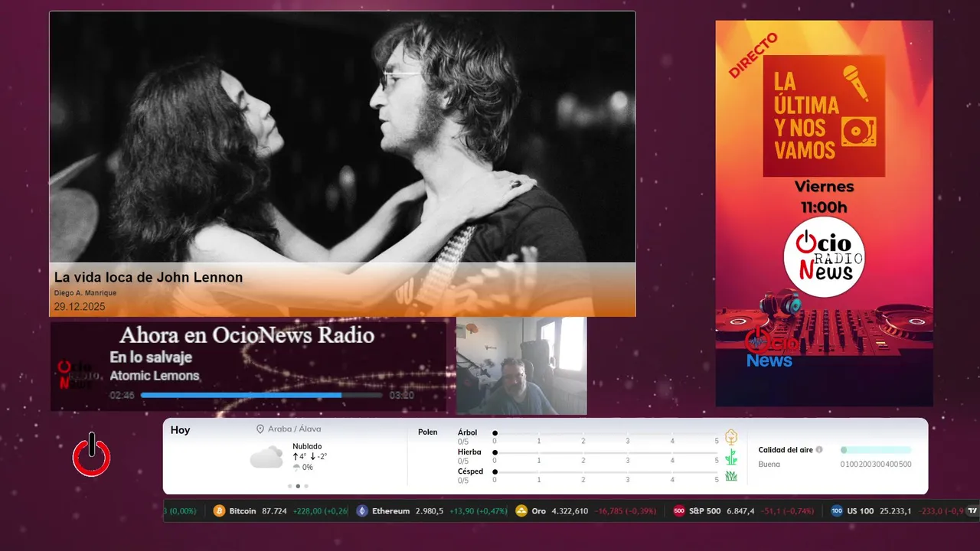Click the Árbol tree pollen icon

(x=731, y=437)
